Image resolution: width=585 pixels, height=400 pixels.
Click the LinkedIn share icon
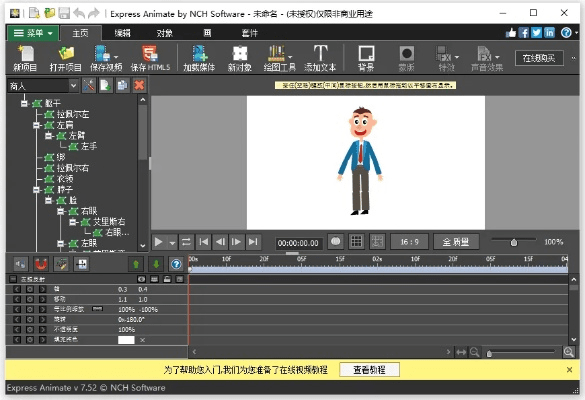tap(549, 33)
